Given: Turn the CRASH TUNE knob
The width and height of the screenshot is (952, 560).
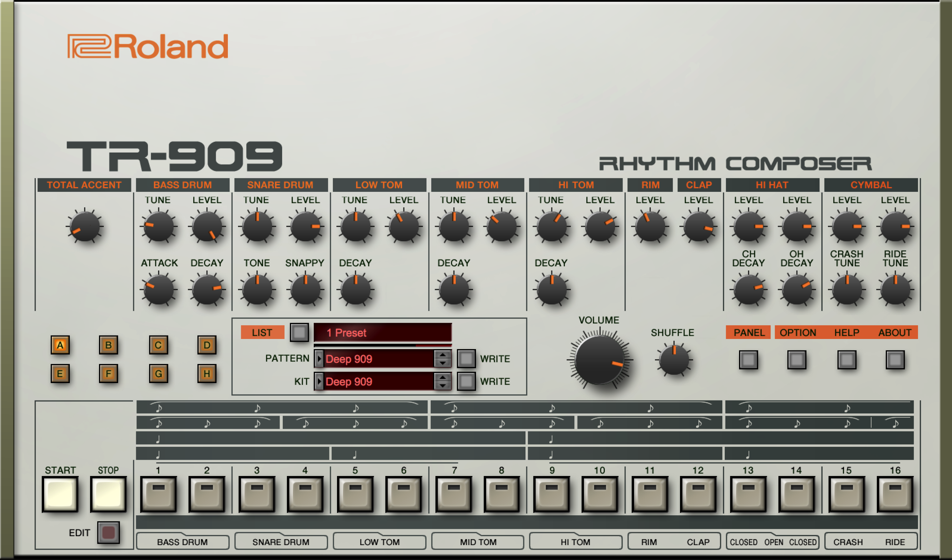Looking at the screenshot, I should coord(847,291).
